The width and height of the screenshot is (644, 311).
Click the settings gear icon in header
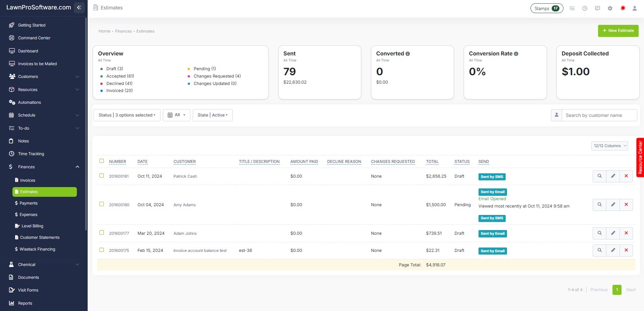pyautogui.click(x=610, y=8)
